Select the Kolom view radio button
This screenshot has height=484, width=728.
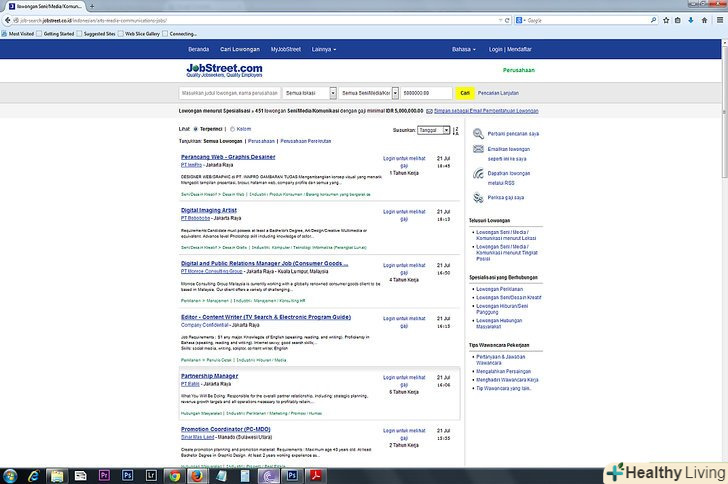[x=232, y=129]
